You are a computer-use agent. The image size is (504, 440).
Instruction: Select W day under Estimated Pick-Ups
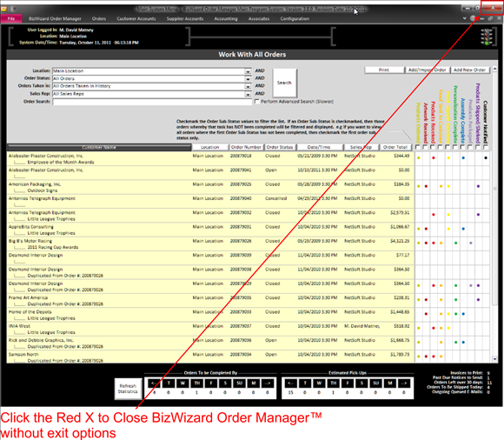pyautogui.click(x=319, y=383)
